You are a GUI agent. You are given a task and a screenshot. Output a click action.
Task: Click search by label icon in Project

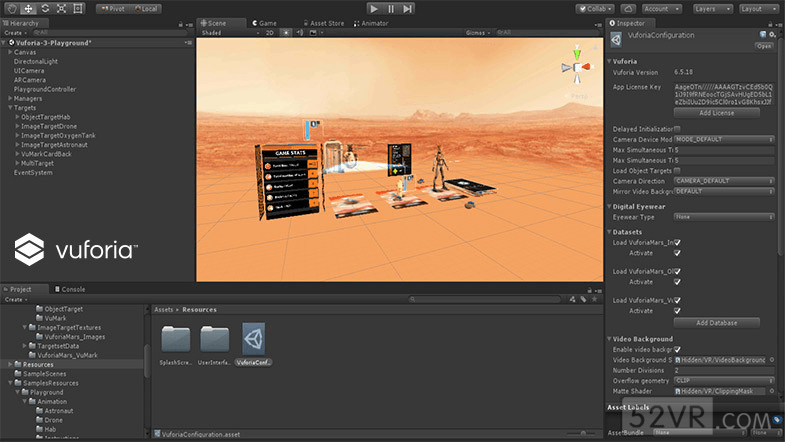tap(583, 299)
